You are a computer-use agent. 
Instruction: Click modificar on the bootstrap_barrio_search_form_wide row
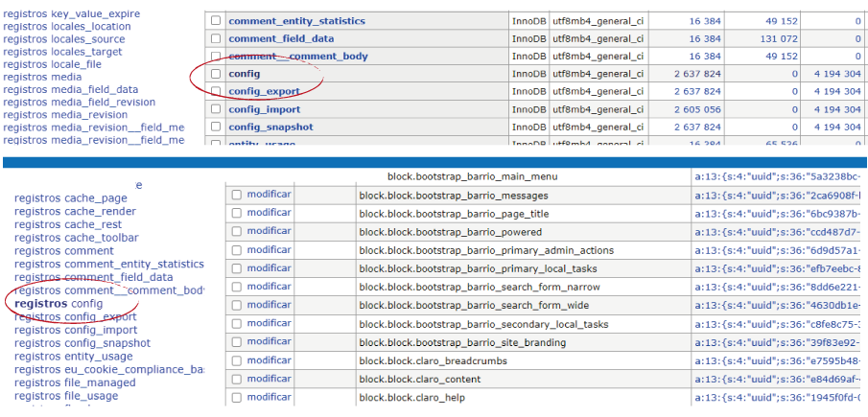click(269, 305)
